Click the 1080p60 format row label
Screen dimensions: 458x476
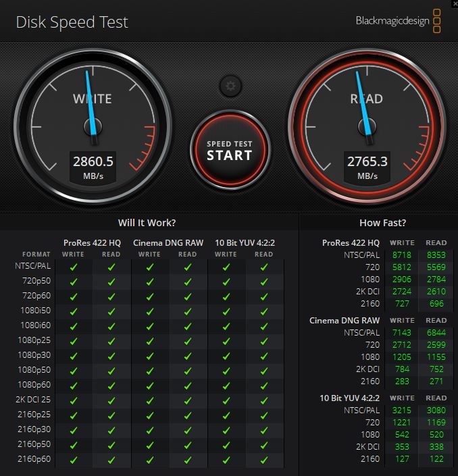click(x=34, y=385)
